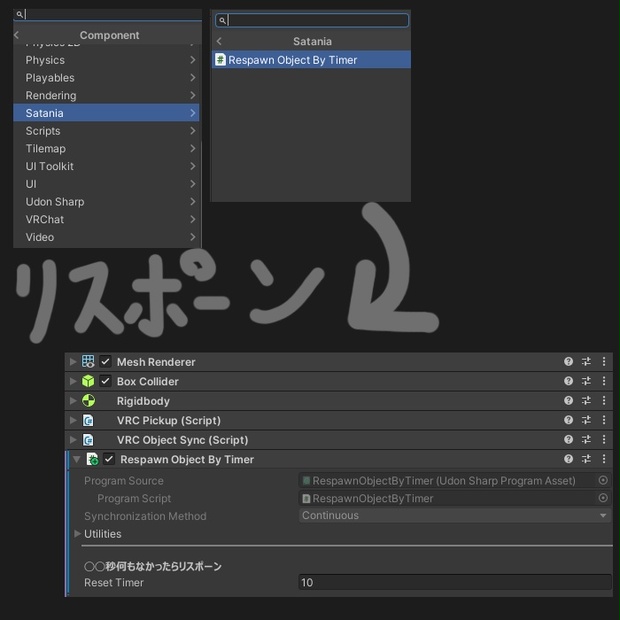The image size is (620, 620).
Task: Click the VRC Pickup (Script) title
Action: [x=169, y=420]
